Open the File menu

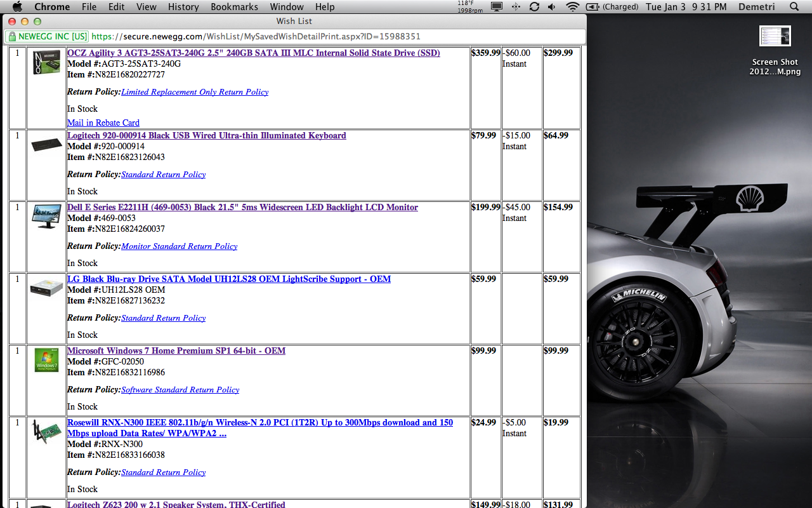click(89, 6)
